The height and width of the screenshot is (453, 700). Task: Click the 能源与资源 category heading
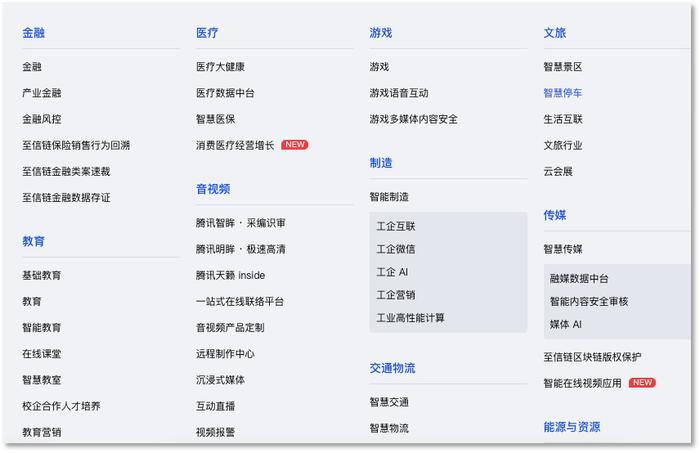click(x=572, y=427)
